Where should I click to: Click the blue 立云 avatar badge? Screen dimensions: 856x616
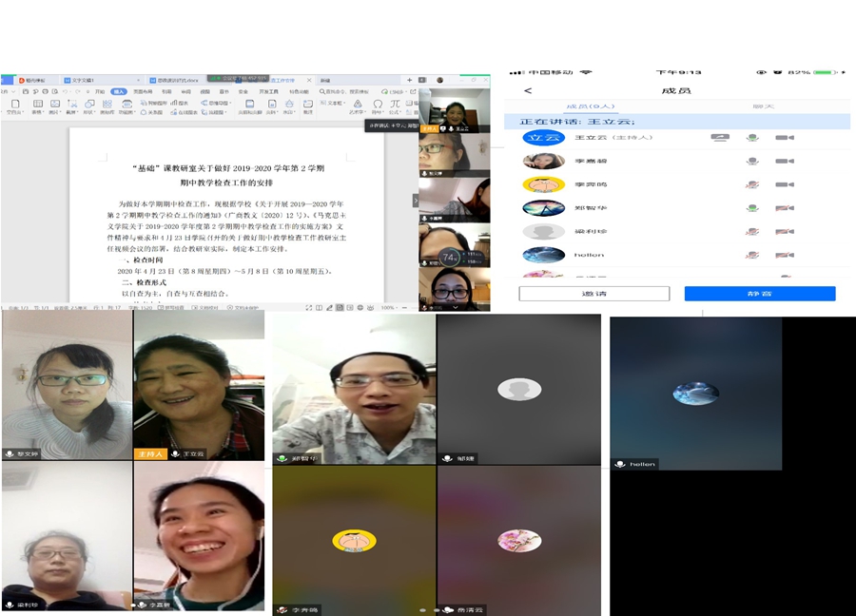click(x=543, y=138)
